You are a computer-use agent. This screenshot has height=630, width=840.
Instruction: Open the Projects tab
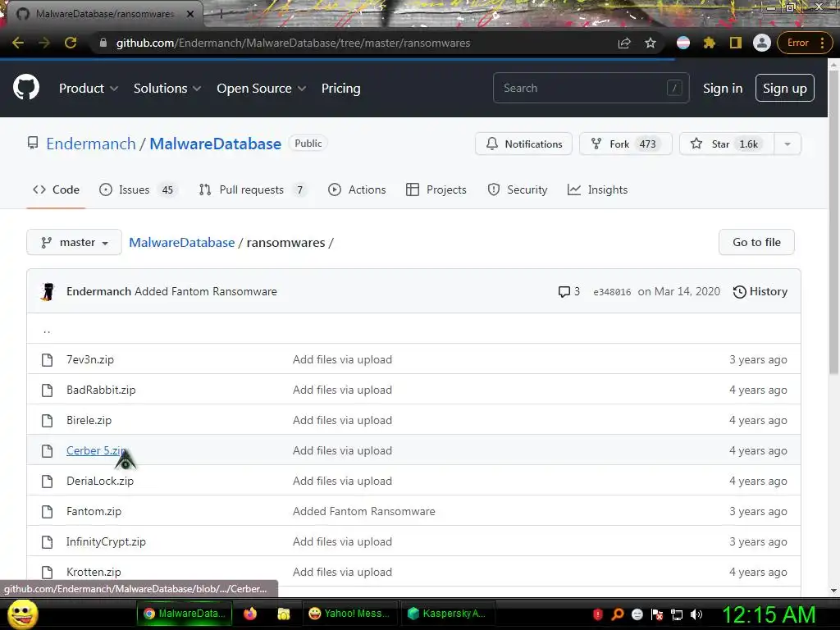click(x=436, y=189)
